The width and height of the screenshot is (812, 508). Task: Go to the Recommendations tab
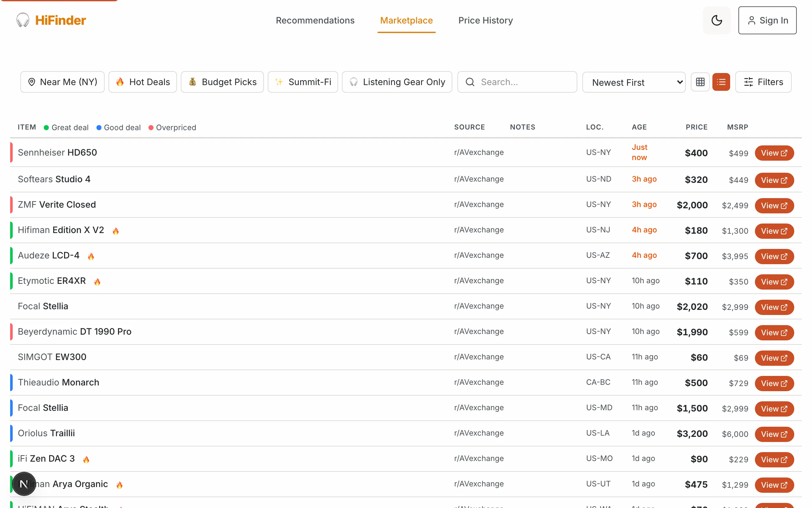point(315,21)
